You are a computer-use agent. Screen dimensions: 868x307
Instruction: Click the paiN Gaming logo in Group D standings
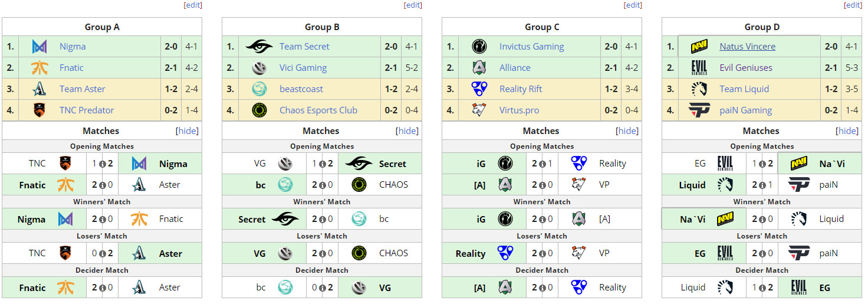[x=699, y=110]
